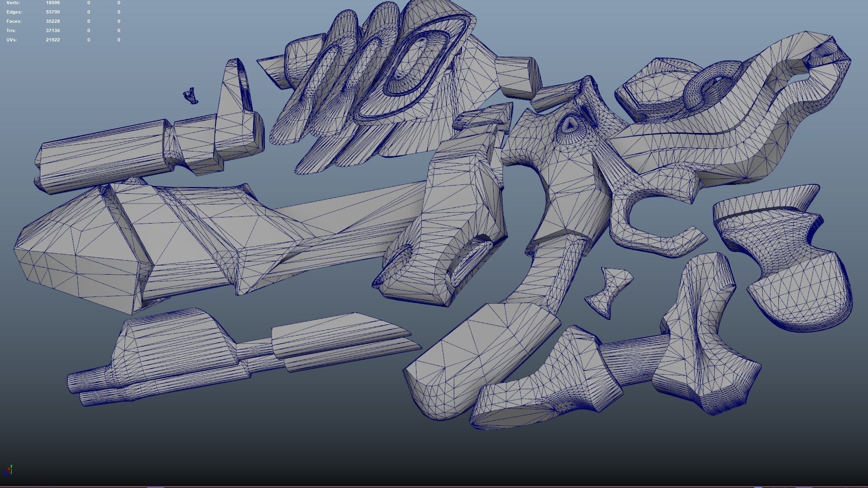Click the Tris label in the HUD
The height and width of the screenshot is (488, 868).
click(x=11, y=31)
